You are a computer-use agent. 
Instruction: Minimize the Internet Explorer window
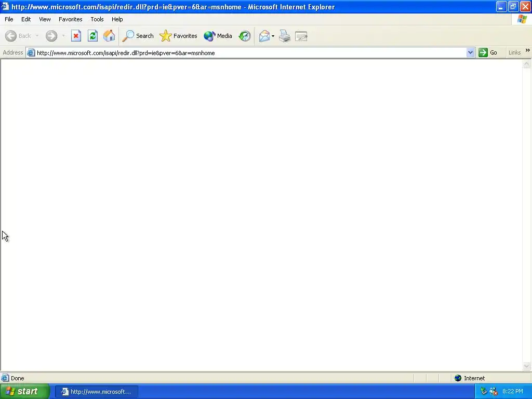pyautogui.click(x=501, y=7)
